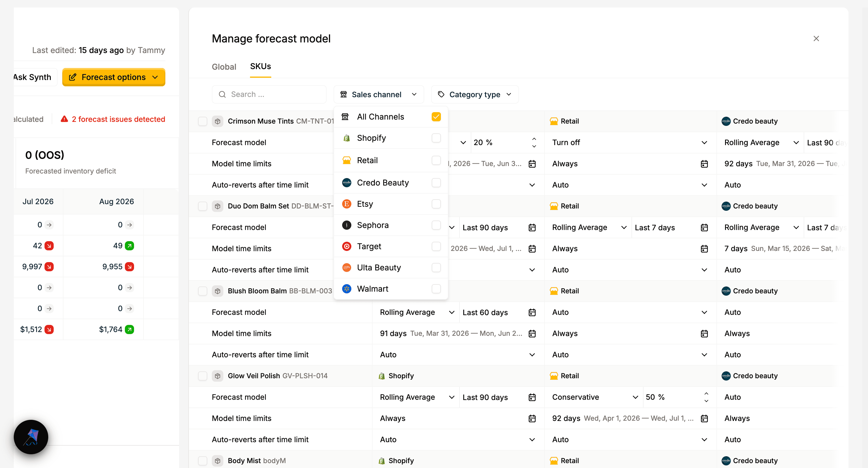Image resolution: width=868 pixels, height=468 pixels.
Task: Click the package icon next to Duo Dom Balm Set
Action: [x=218, y=206]
